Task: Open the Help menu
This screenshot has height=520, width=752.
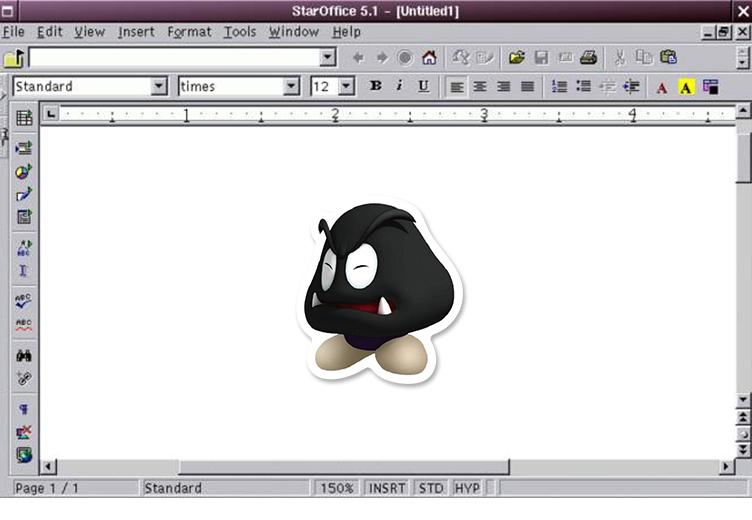Action: click(346, 32)
